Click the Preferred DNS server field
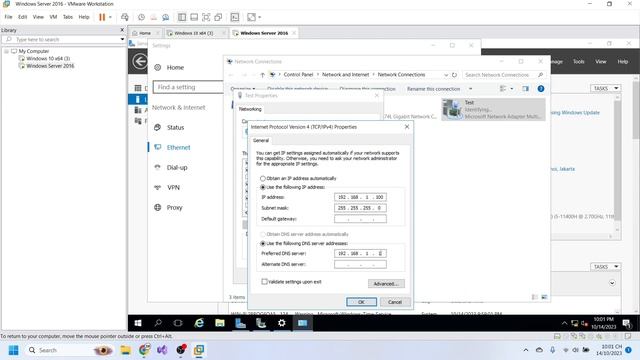This screenshot has width=640, height=360. 360,254
